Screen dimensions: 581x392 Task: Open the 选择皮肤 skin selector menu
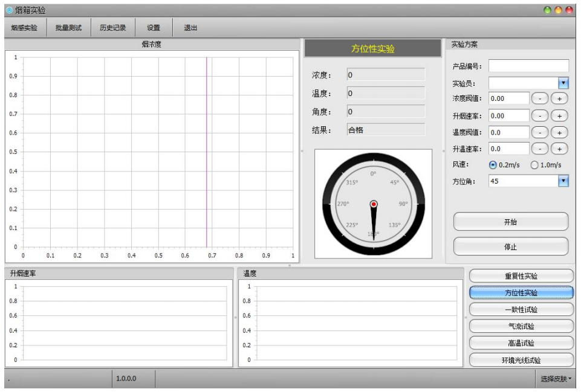point(556,379)
